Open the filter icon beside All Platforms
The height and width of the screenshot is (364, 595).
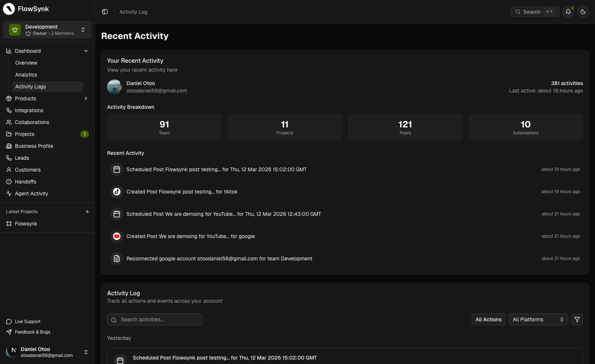[x=577, y=319]
